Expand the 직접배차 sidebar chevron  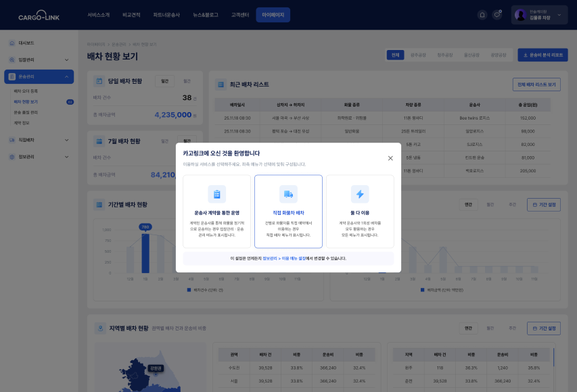click(66, 140)
